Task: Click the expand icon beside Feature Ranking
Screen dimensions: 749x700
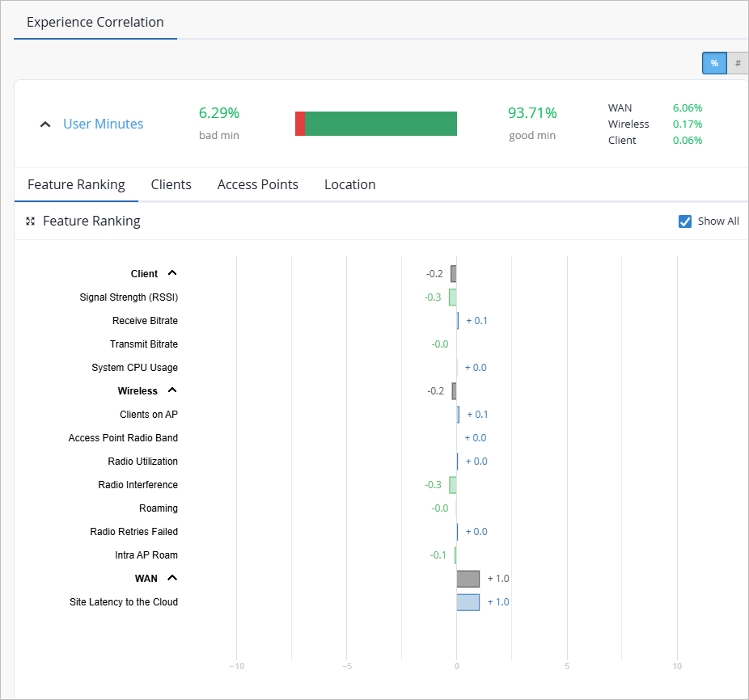Action: coord(31,221)
